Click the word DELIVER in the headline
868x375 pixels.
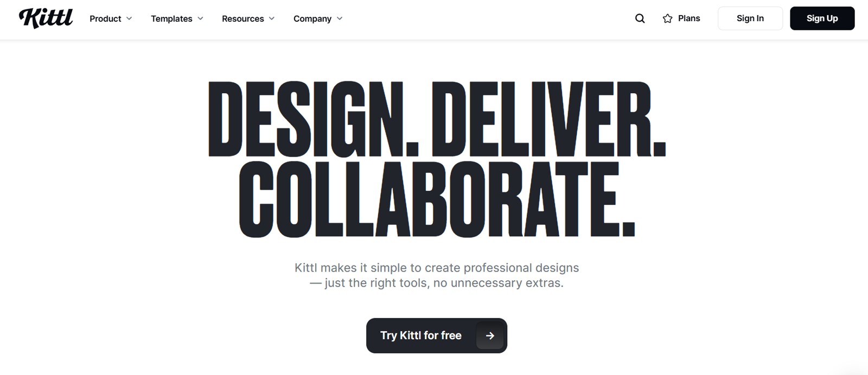click(548, 119)
